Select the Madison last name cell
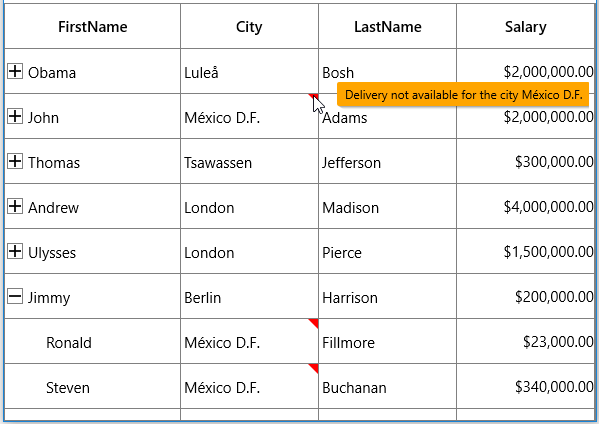 click(387, 206)
